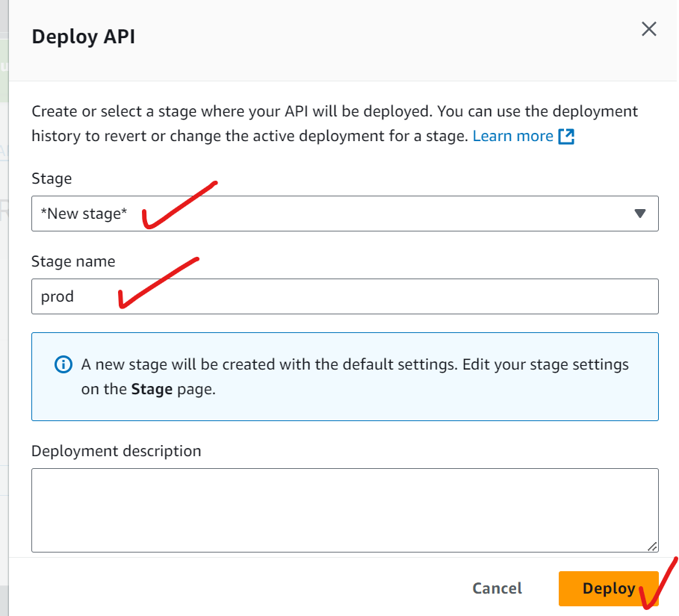Click the intro paragraph about deployment history
This screenshot has width=679, height=616.
pos(299,112)
